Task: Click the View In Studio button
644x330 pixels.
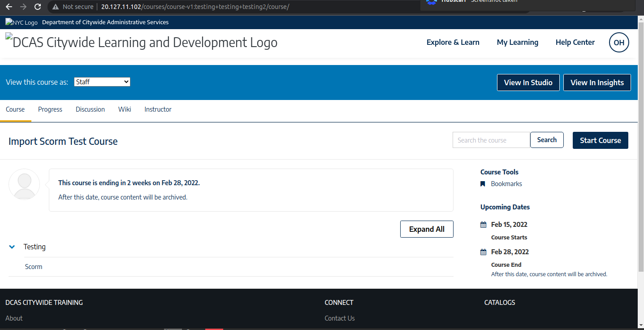Action: [528, 82]
